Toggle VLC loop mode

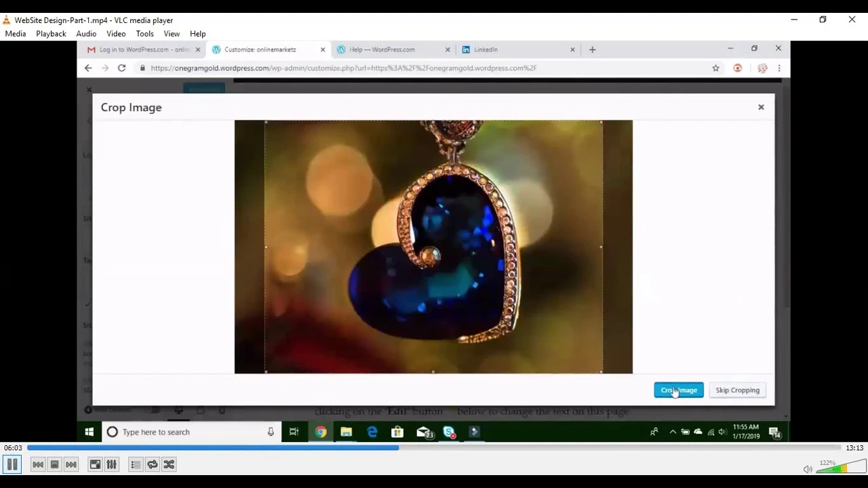(153, 464)
